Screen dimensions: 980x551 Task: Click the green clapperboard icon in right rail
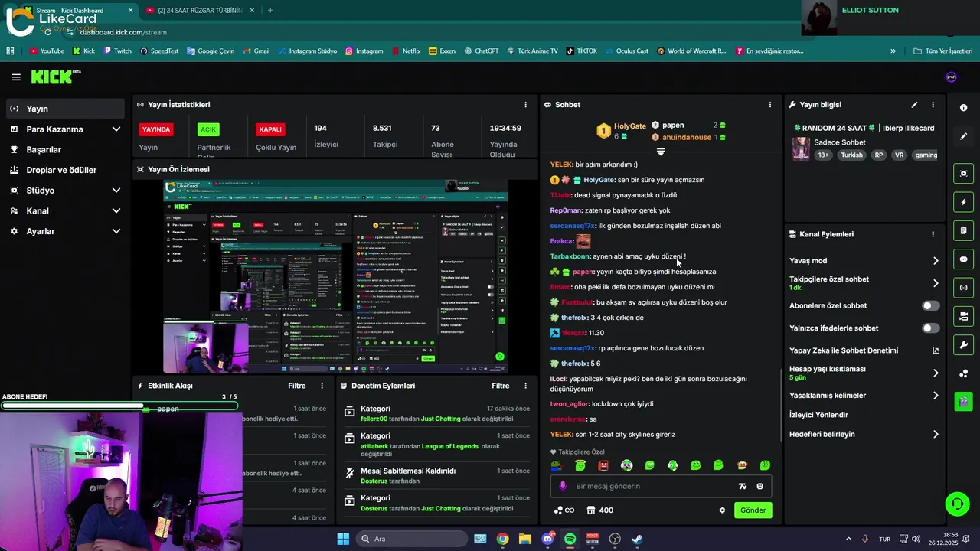click(x=963, y=401)
